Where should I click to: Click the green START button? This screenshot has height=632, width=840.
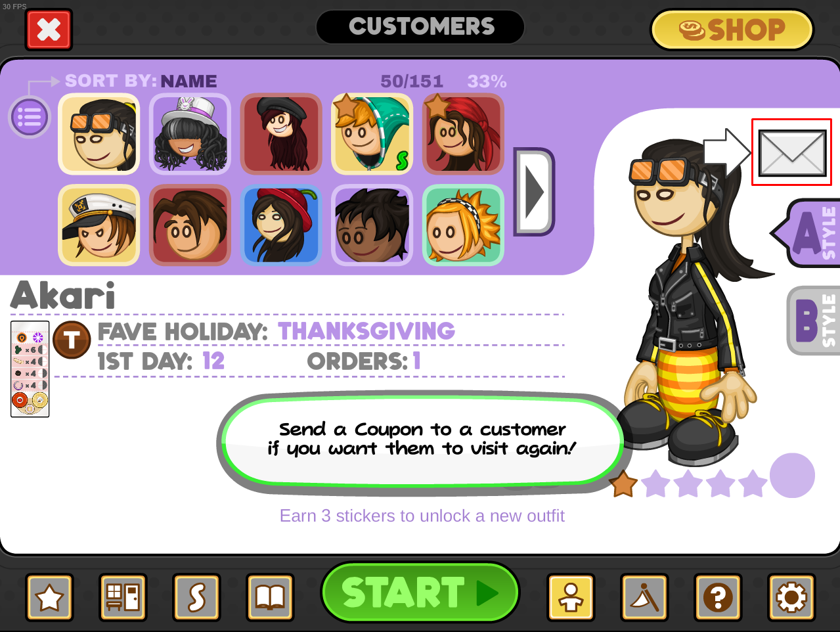[420, 592]
